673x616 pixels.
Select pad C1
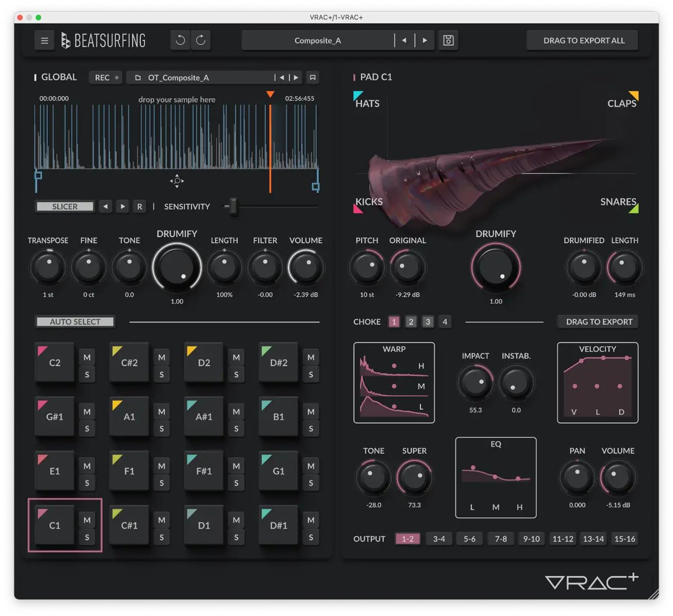tap(54, 525)
